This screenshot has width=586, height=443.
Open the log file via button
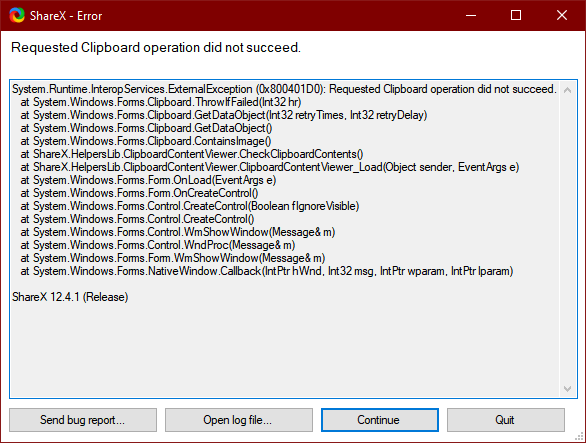click(x=239, y=420)
